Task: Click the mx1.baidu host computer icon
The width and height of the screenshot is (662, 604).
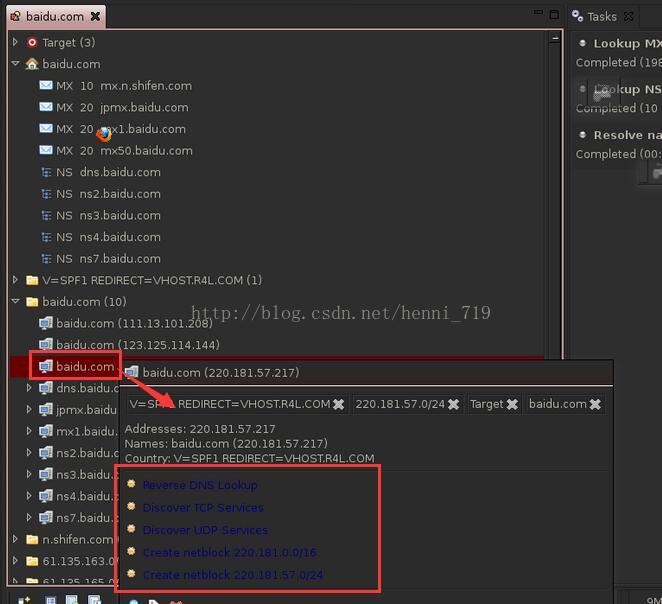Action: pos(46,431)
